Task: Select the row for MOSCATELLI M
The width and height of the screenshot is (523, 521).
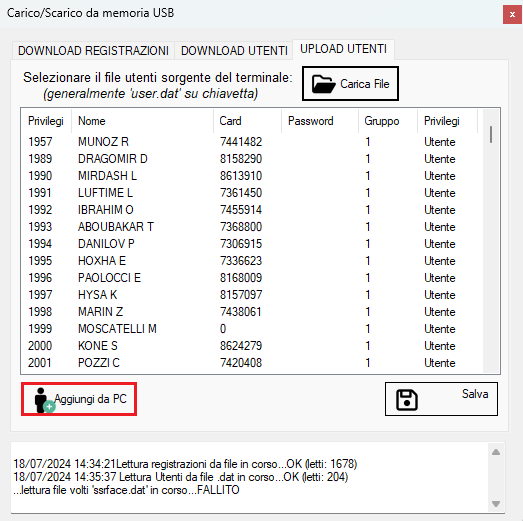Action: [252, 329]
